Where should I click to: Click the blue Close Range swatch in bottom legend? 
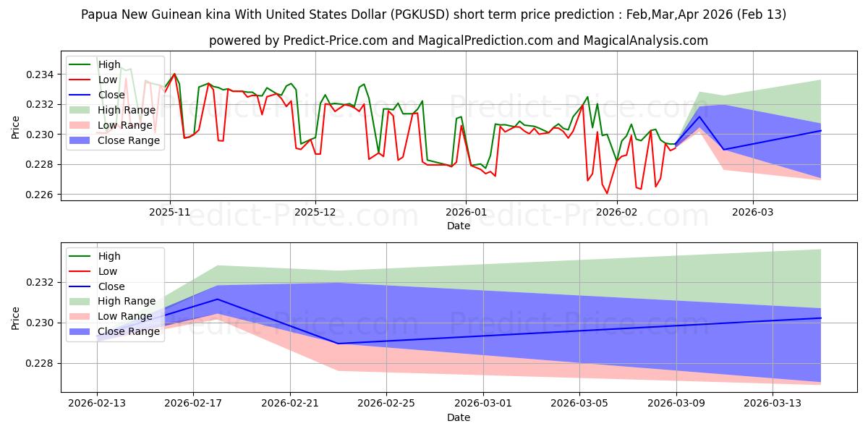pos(80,331)
